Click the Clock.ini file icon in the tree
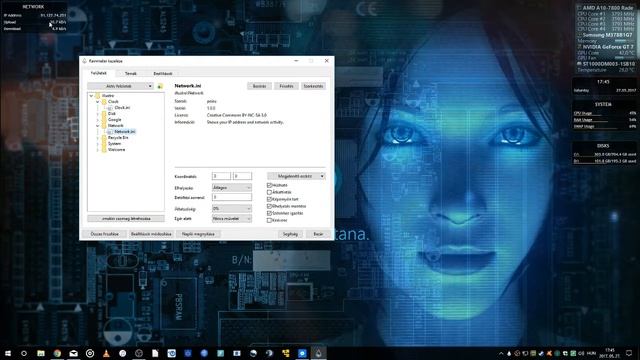Viewport: 640px width, 360px height. coord(110,108)
